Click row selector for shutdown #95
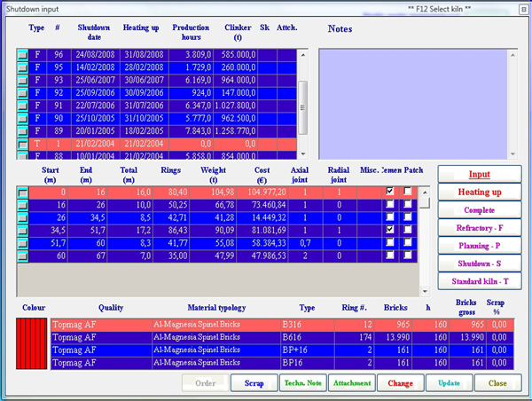 point(23,67)
